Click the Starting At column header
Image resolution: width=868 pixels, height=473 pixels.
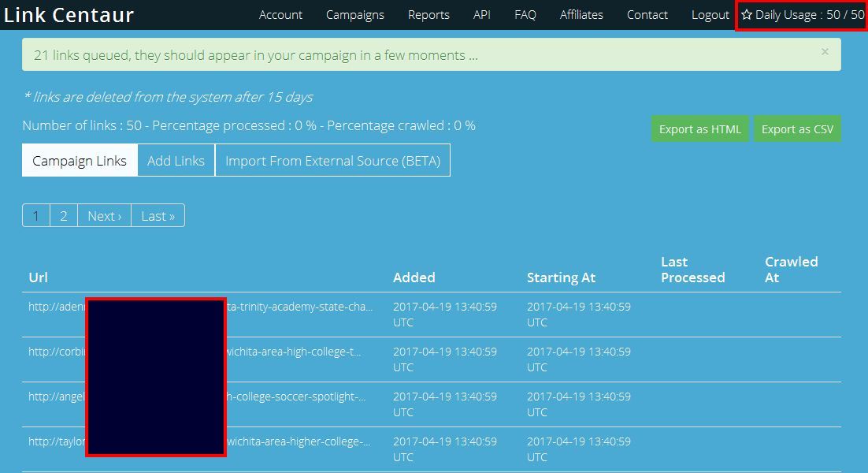(562, 277)
